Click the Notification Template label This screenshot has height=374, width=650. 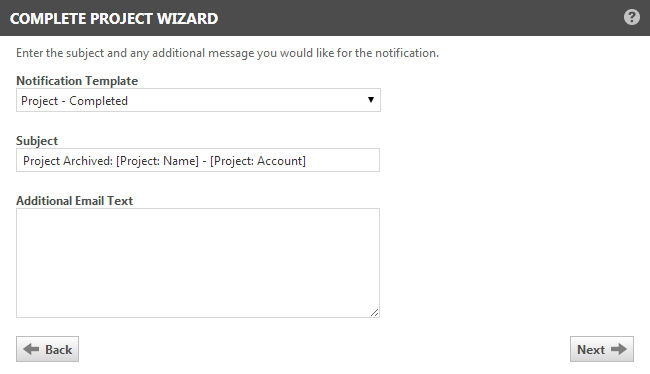point(77,81)
